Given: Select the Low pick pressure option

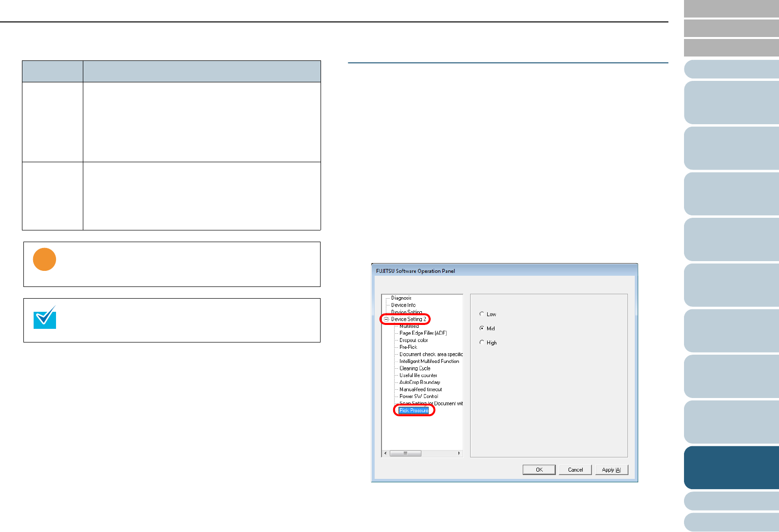Looking at the screenshot, I should [488, 314].
